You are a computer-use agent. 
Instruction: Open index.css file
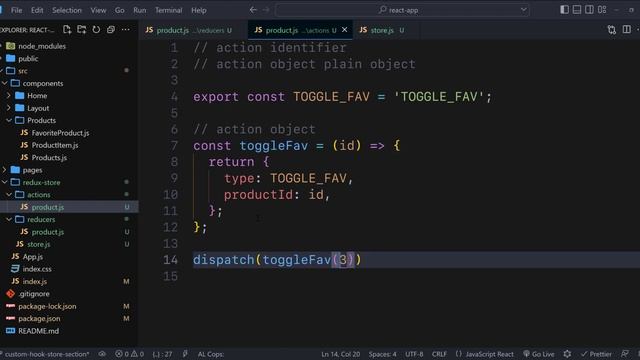[x=37, y=269]
